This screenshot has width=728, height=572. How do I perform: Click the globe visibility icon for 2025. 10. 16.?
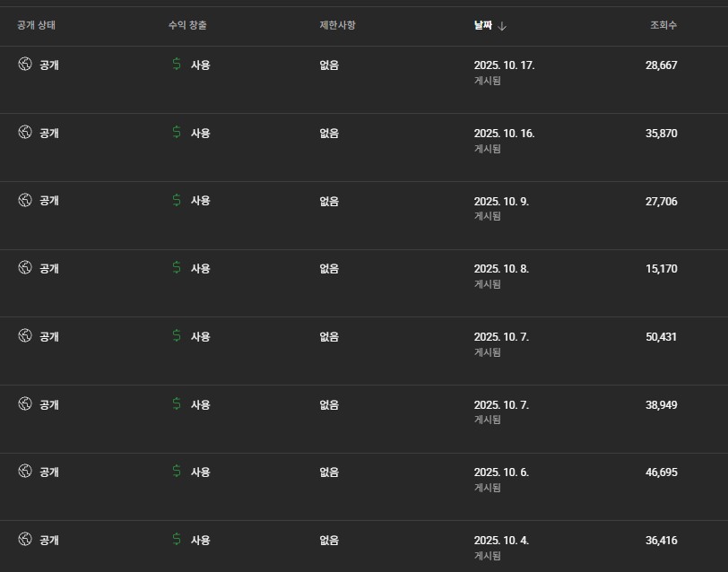[25, 133]
